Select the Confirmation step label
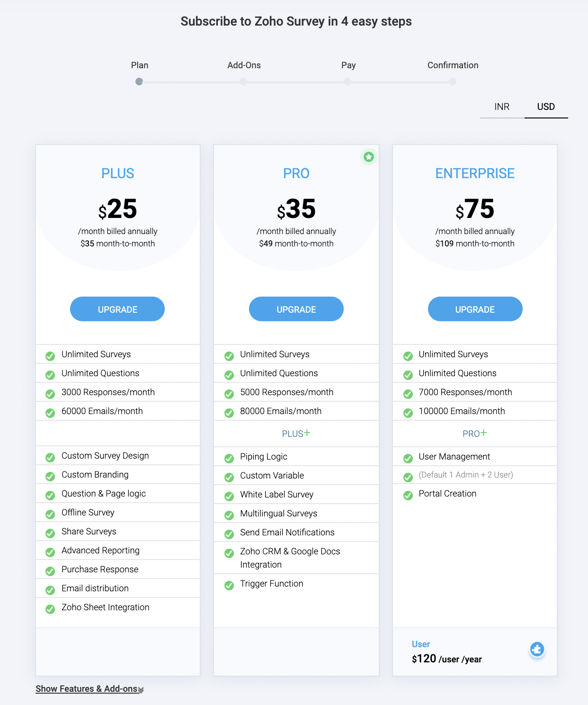The height and width of the screenshot is (705, 588). 453,65
